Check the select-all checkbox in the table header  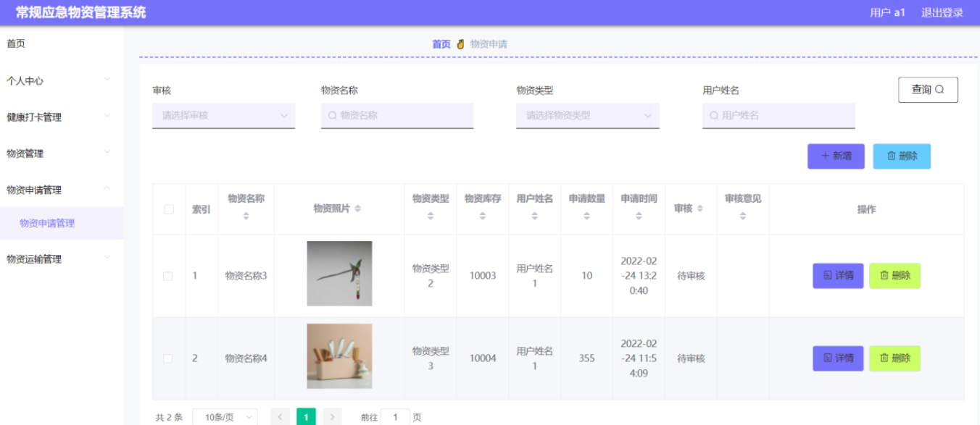point(168,208)
